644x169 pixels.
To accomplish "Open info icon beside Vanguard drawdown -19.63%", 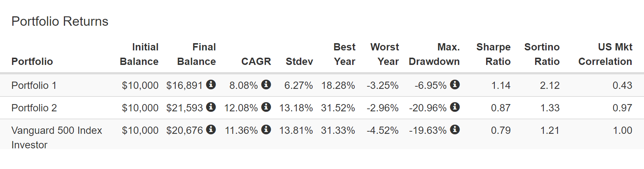I will pos(455,129).
